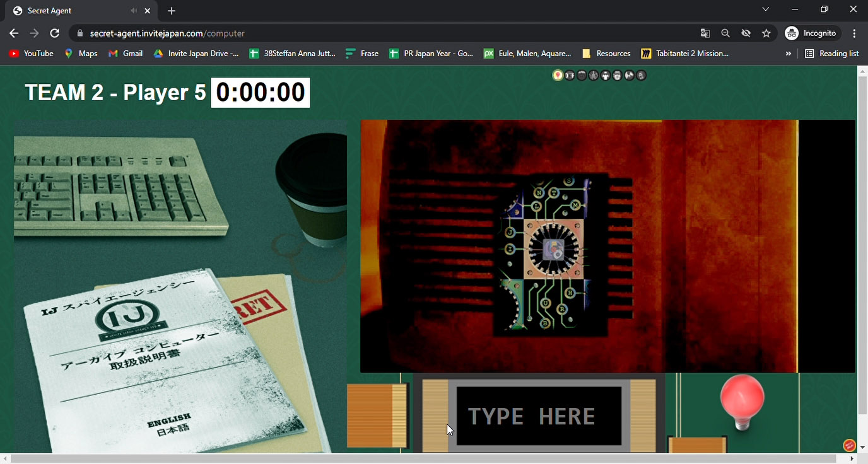Viewport: 868px width, 464px height.
Task: Click the circuit node labeled S
Action: tap(569, 181)
